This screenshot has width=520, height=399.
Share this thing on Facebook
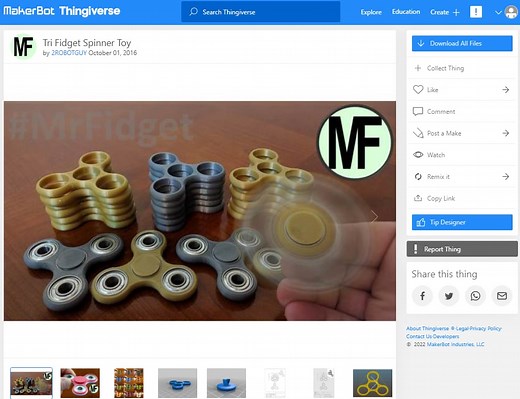422,296
